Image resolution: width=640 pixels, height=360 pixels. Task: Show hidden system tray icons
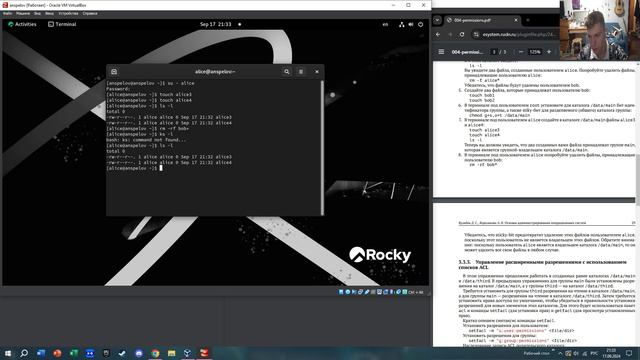560,353
